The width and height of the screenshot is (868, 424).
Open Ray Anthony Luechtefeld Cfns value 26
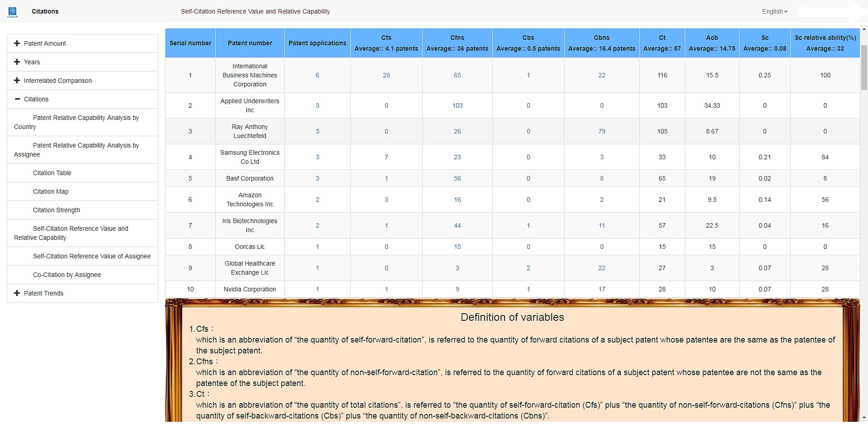(457, 131)
